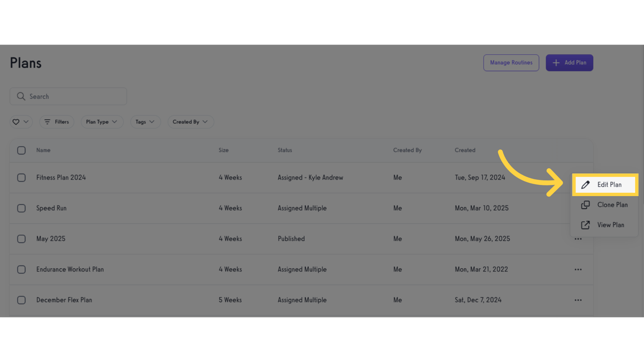This screenshot has height=362, width=644.
Task: Click into the Search plans field
Action: [x=75, y=97]
